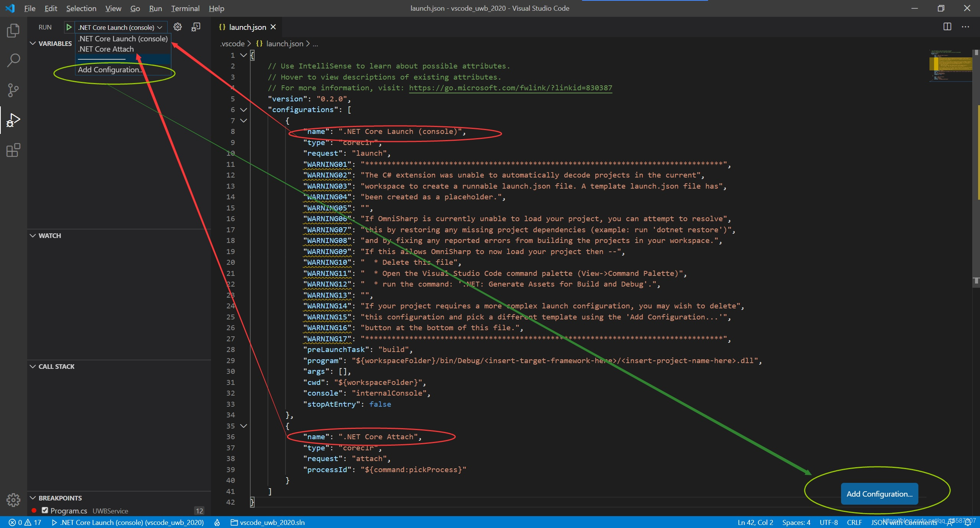The height and width of the screenshot is (528, 980).
Task: Start debugging with the green Run arrow
Action: pos(69,27)
